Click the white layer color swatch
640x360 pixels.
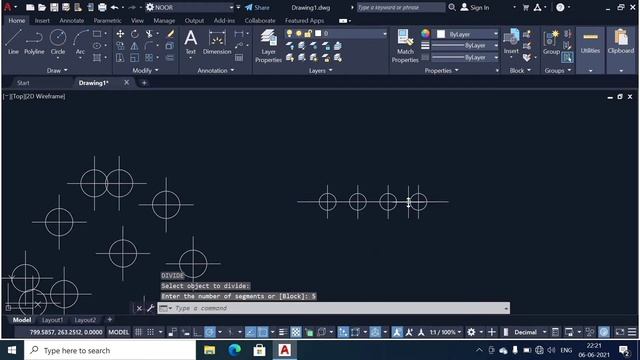318,33
